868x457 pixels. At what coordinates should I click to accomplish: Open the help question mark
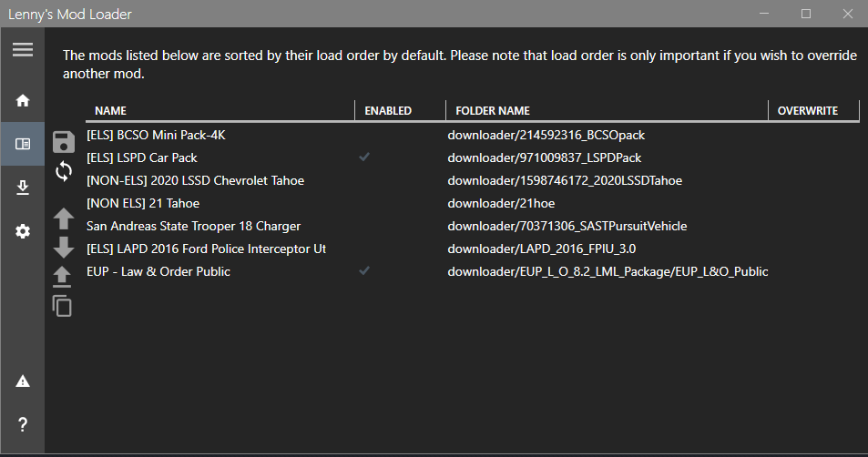pyautogui.click(x=23, y=424)
